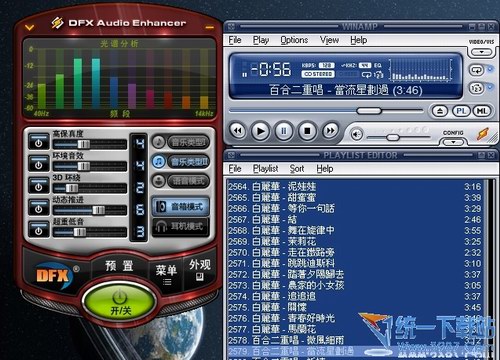Click the Winamp lightning bolt icon
This screenshot has height=360, width=500.
coord(483,134)
